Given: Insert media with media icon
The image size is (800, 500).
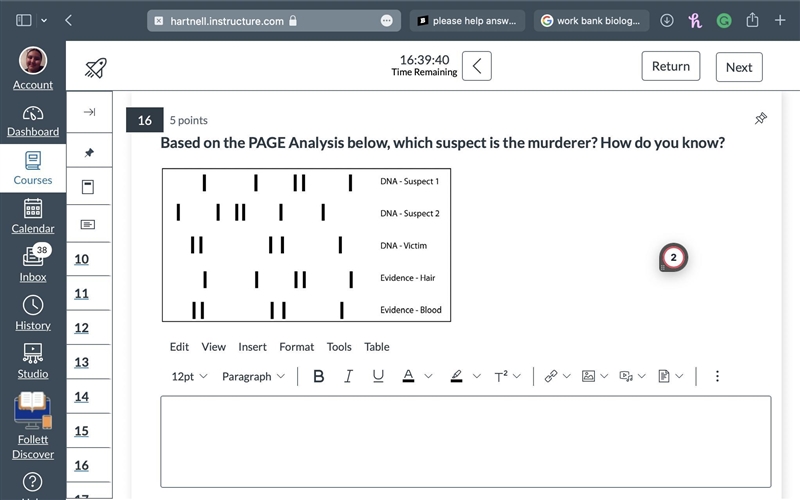Looking at the screenshot, I should [626, 377].
